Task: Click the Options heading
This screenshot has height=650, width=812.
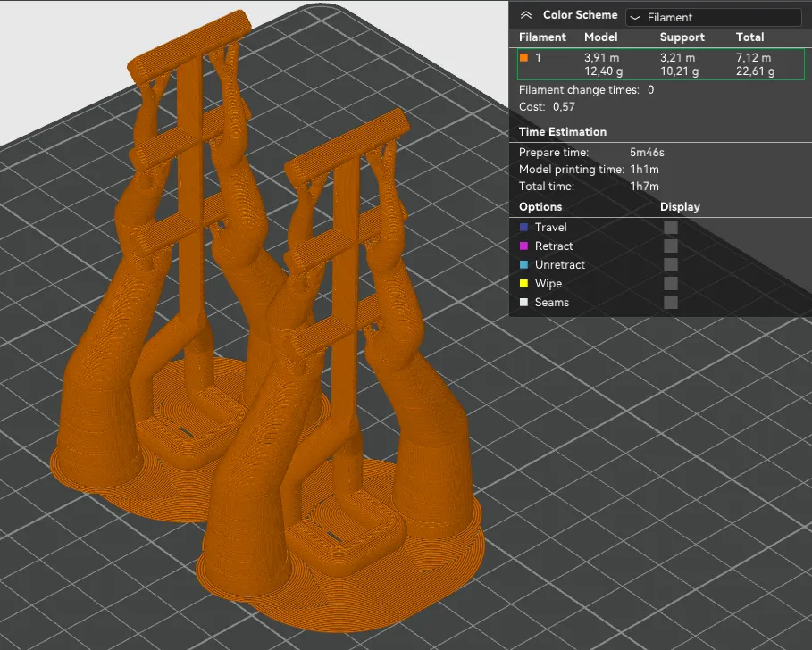Action: pos(540,207)
